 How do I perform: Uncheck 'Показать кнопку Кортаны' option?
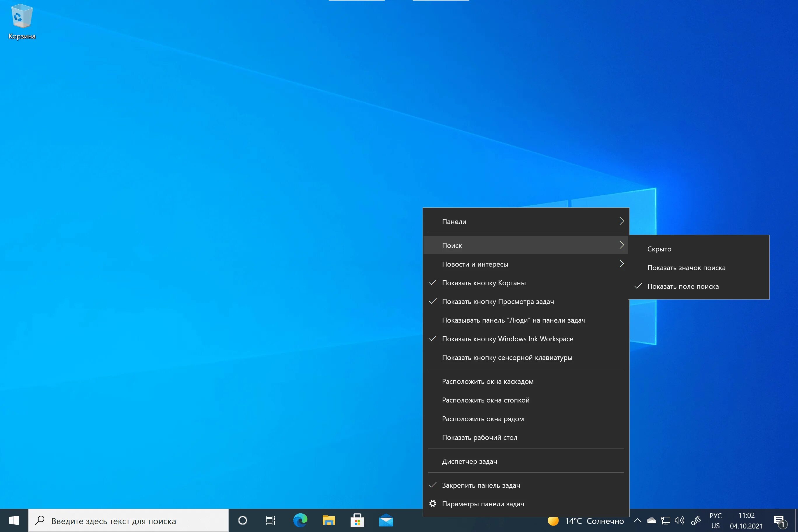[484, 283]
